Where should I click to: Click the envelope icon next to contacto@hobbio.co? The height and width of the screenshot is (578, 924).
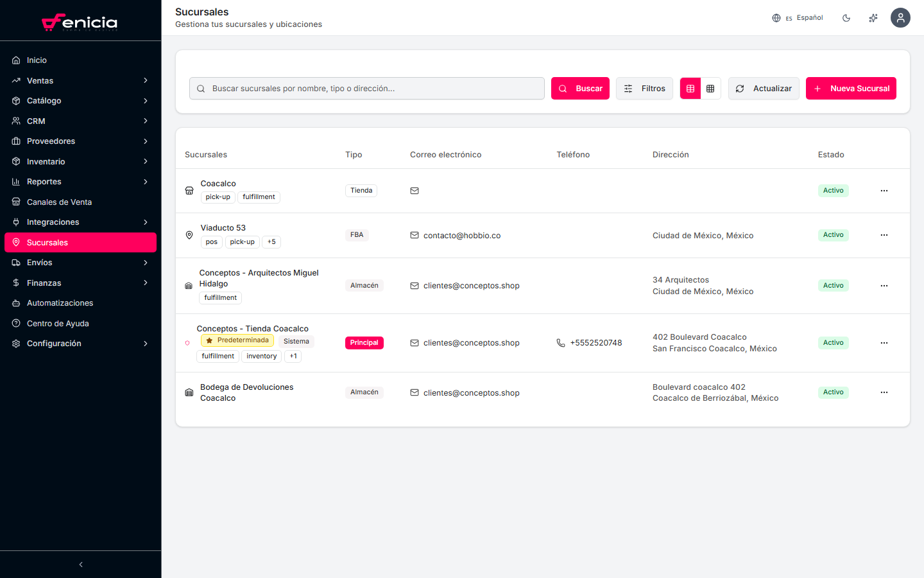414,235
